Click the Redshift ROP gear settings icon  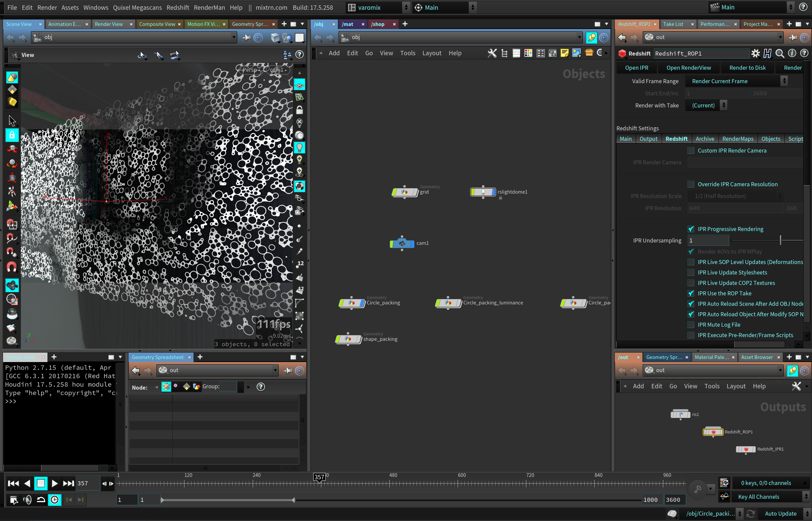tap(755, 54)
